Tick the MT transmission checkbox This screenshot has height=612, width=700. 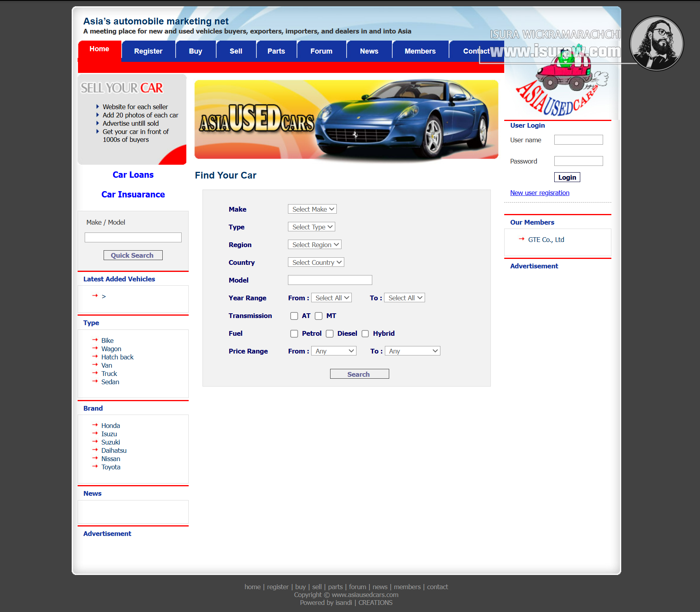pos(319,316)
